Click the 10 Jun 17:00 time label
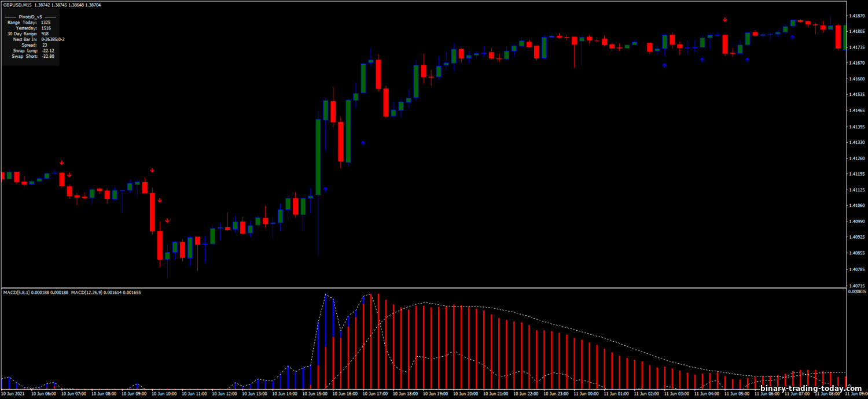Image resolution: width=868 pixels, height=399 pixels. point(374,394)
